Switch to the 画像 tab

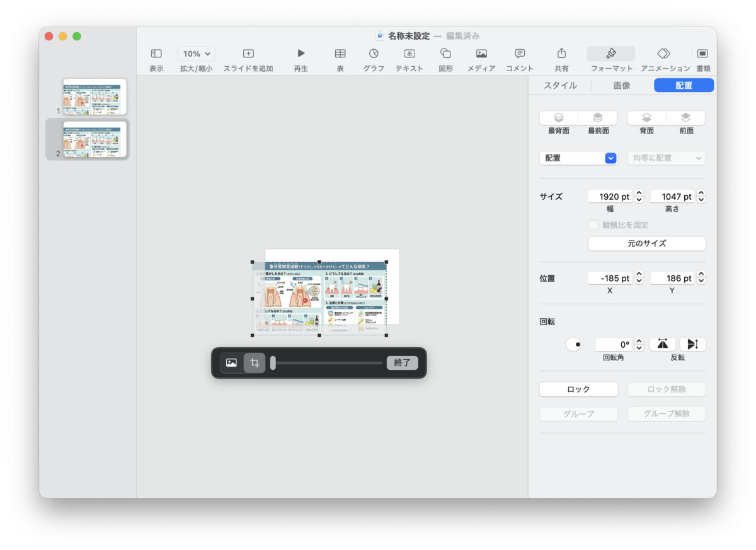pyautogui.click(x=622, y=85)
